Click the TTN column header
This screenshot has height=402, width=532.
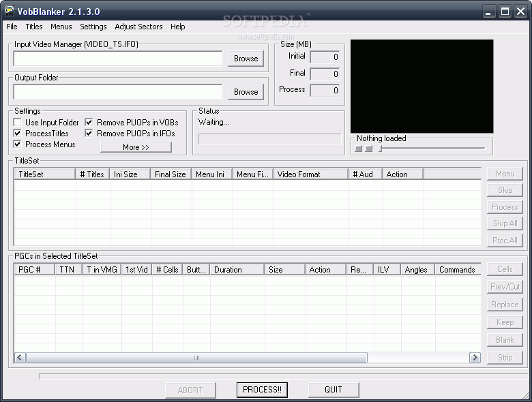pyautogui.click(x=68, y=270)
